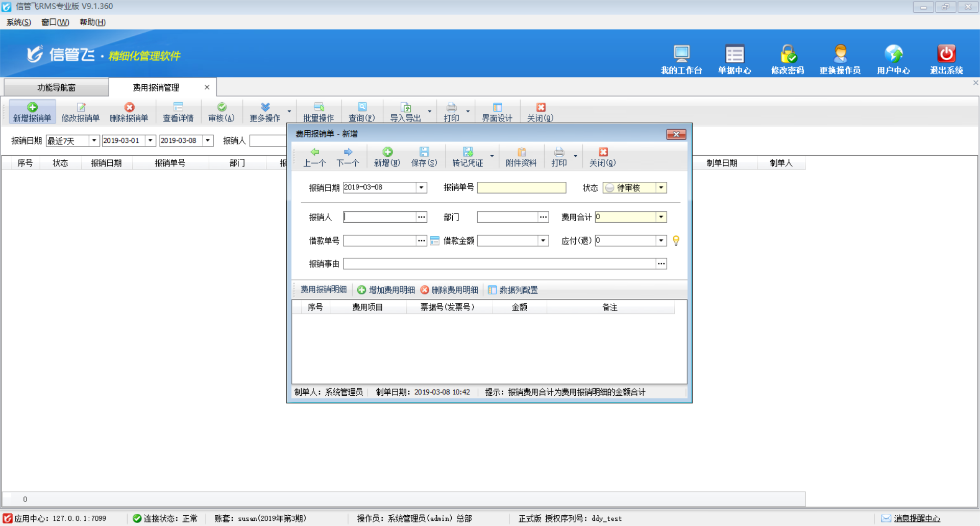Click 退出系统 exit system icon
The height and width of the screenshot is (526, 980).
pyautogui.click(x=946, y=54)
